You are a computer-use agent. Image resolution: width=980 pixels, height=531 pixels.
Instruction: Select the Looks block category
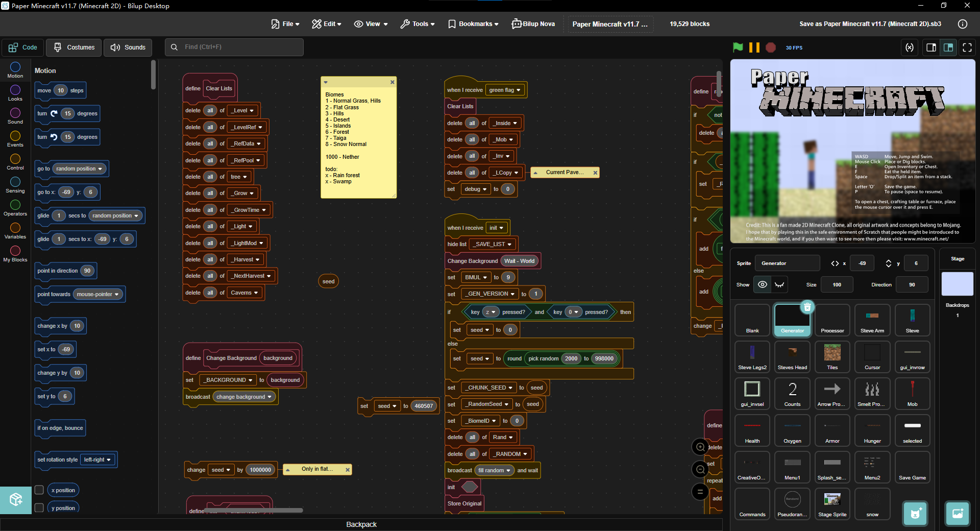coord(15,93)
